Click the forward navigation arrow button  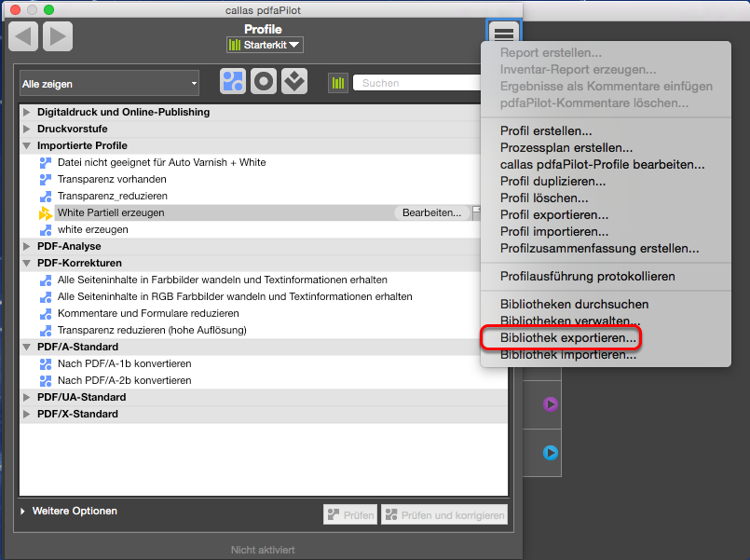click(x=58, y=36)
